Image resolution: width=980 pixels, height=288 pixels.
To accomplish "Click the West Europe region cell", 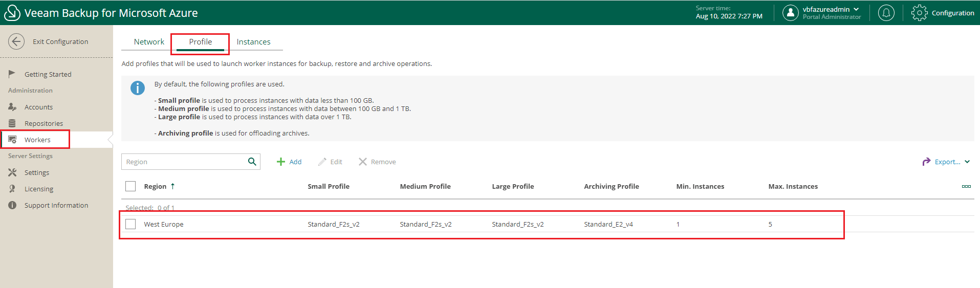I will pyautogui.click(x=164, y=224).
